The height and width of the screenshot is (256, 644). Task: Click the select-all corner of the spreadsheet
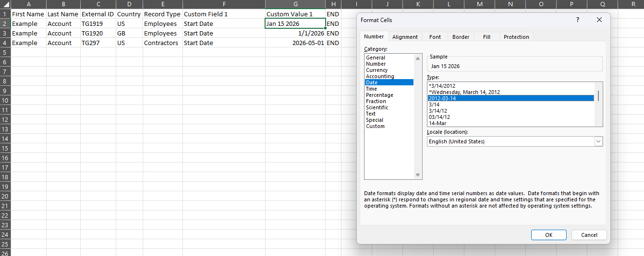pos(5,4)
